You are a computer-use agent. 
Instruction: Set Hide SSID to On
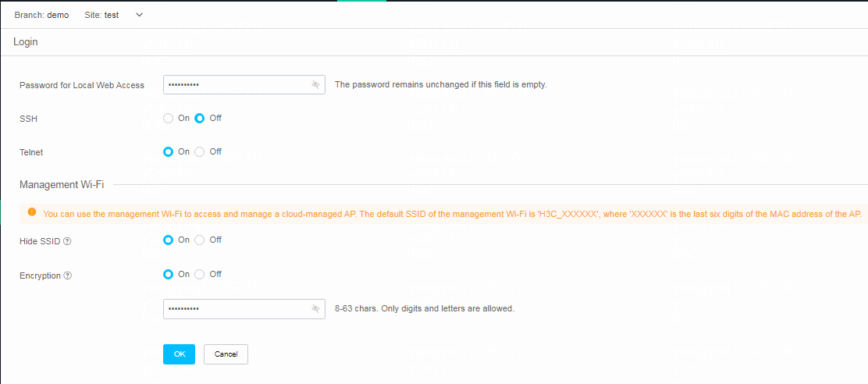169,240
